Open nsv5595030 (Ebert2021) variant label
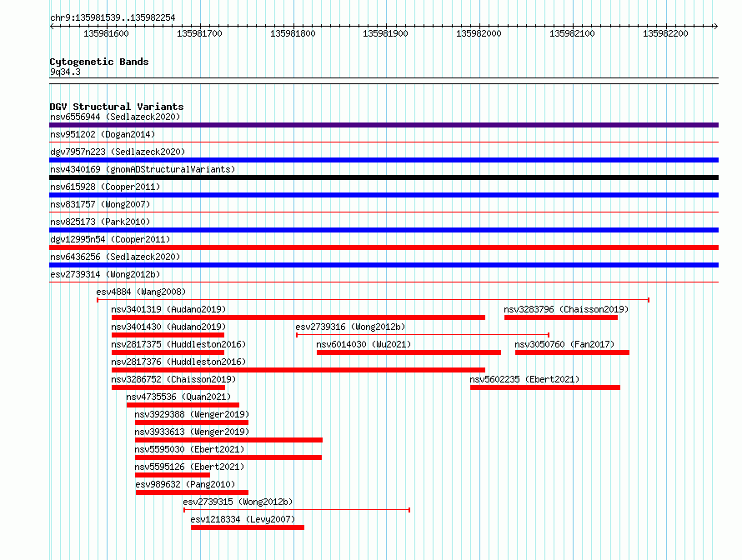 189,449
